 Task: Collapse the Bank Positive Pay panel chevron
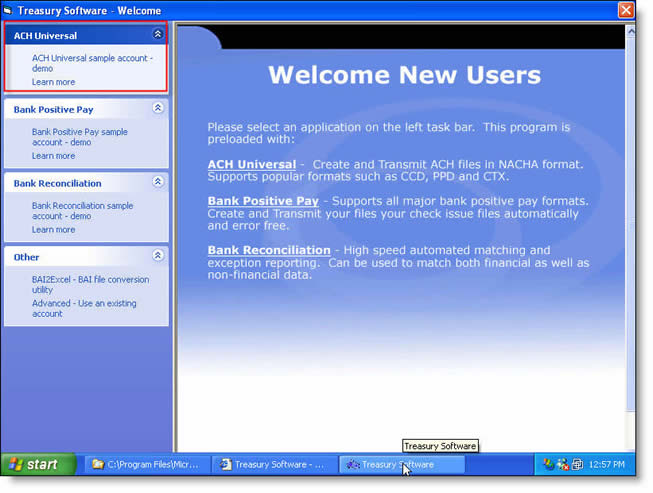tap(158, 108)
